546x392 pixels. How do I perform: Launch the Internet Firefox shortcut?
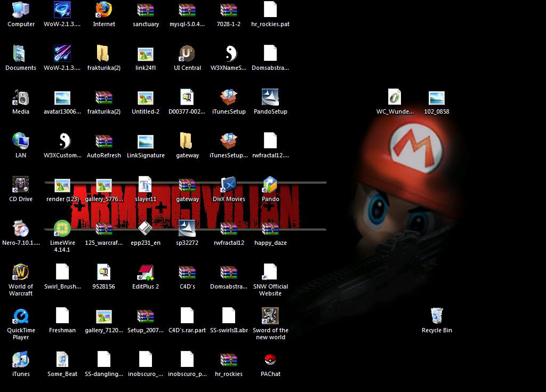[104, 10]
